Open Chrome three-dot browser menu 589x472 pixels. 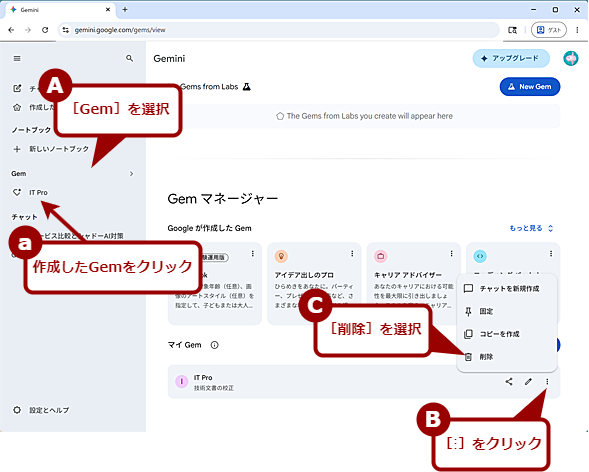point(577,30)
